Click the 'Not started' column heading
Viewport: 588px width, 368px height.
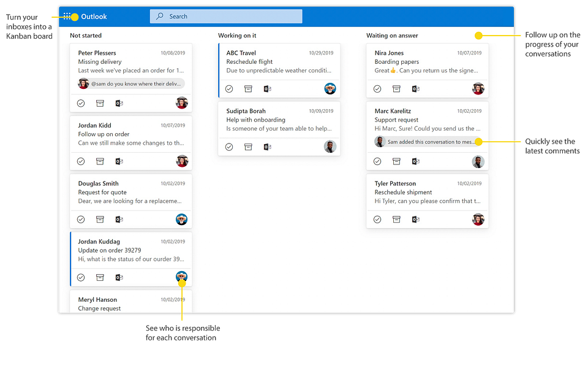coord(86,36)
